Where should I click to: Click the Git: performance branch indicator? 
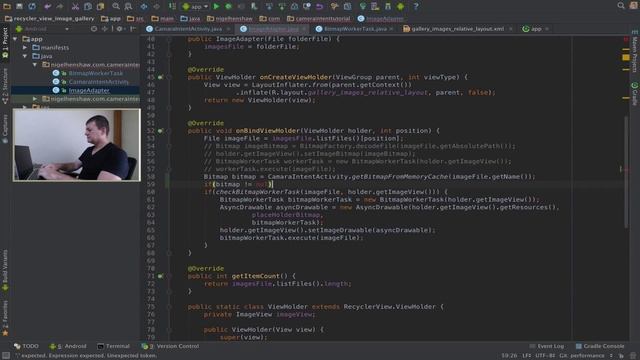pyautogui.click(x=582, y=356)
